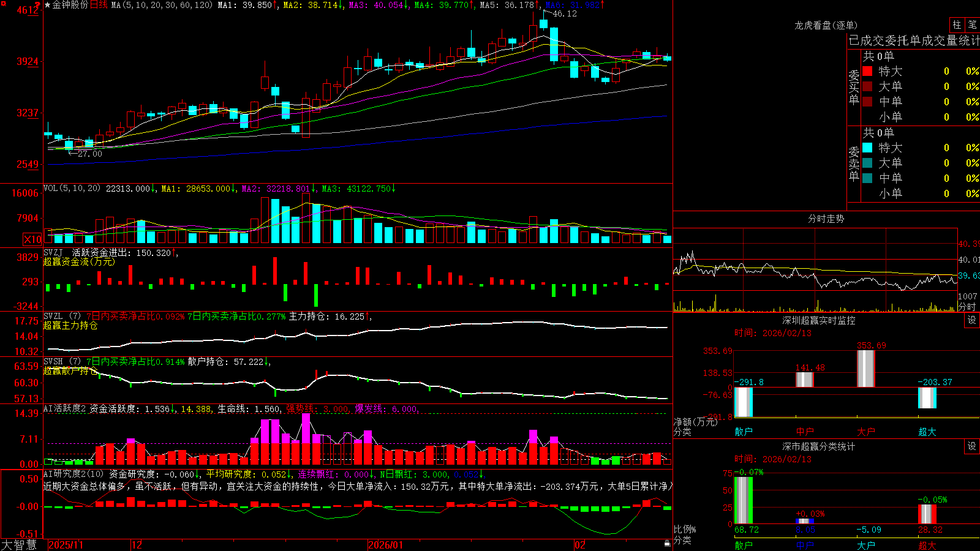Click the SVZJ indicator name

[53, 252]
